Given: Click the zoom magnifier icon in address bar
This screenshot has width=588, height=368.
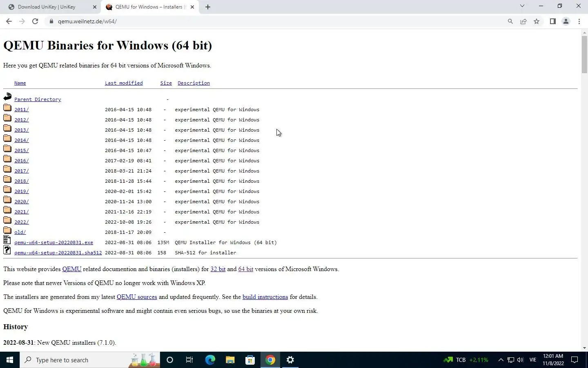Looking at the screenshot, I should [510, 21].
